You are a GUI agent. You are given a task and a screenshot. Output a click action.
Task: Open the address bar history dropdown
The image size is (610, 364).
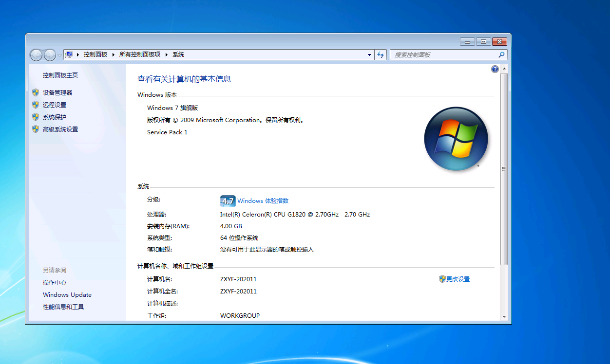pos(369,55)
